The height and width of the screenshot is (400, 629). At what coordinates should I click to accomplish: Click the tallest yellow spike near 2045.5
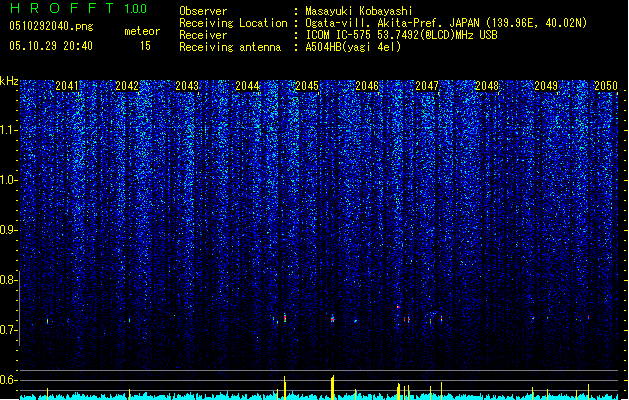333,388
